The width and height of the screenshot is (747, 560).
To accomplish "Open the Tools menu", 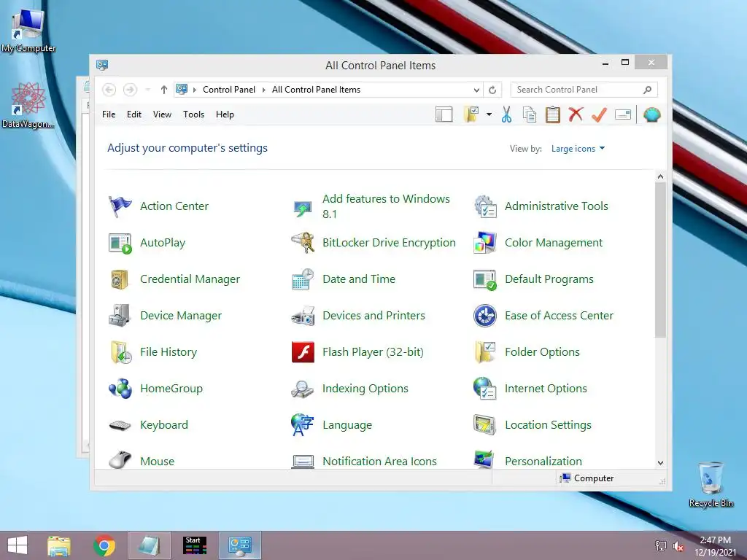I will (x=193, y=114).
